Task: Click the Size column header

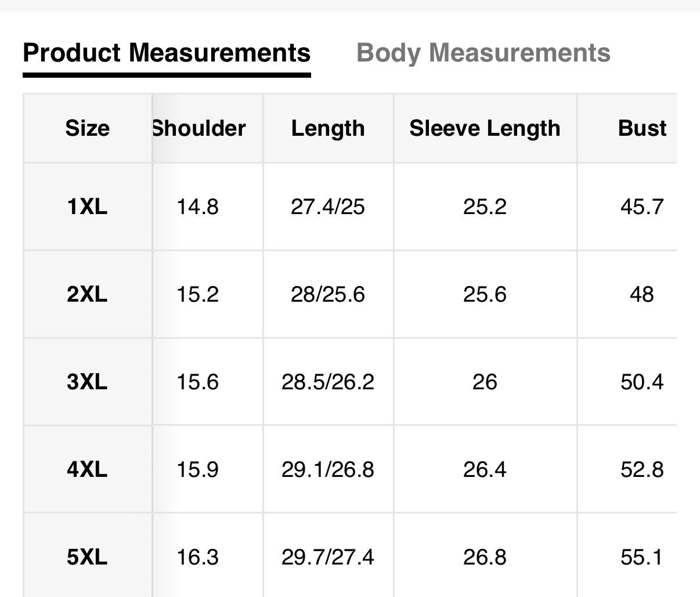Action: [x=87, y=128]
